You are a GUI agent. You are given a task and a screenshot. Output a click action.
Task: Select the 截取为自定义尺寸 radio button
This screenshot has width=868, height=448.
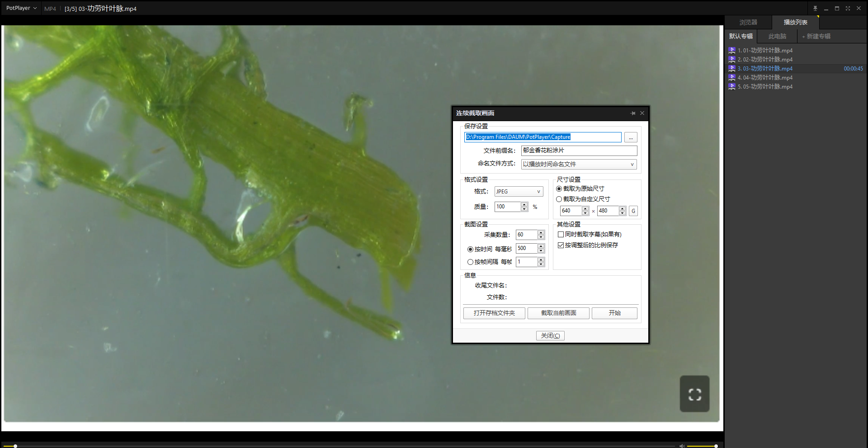click(559, 199)
